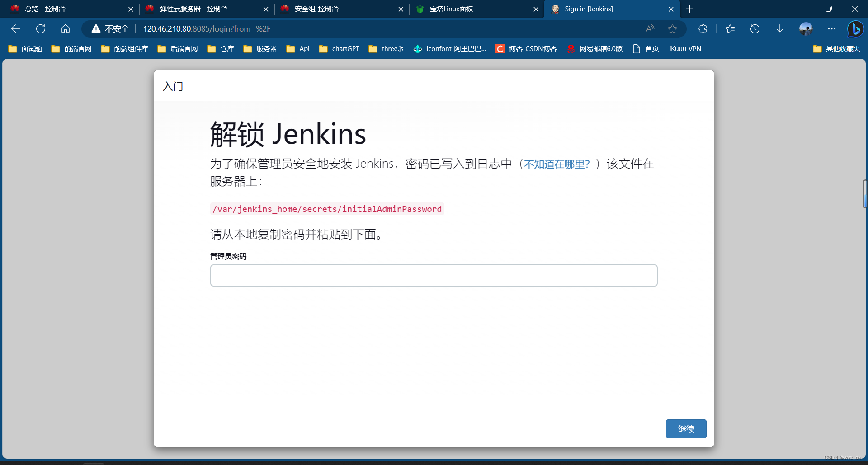This screenshot has width=868, height=465.
Task: Click the not-secure warning triangle icon
Action: tap(96, 29)
